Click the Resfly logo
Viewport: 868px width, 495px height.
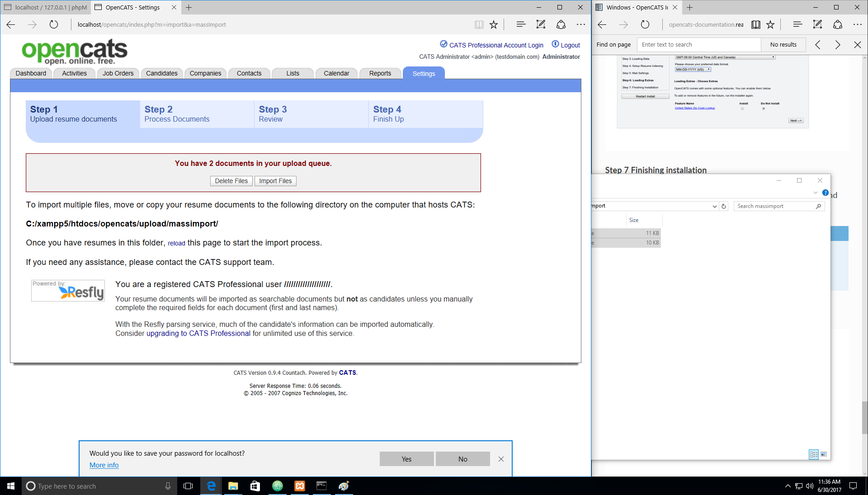(x=68, y=291)
